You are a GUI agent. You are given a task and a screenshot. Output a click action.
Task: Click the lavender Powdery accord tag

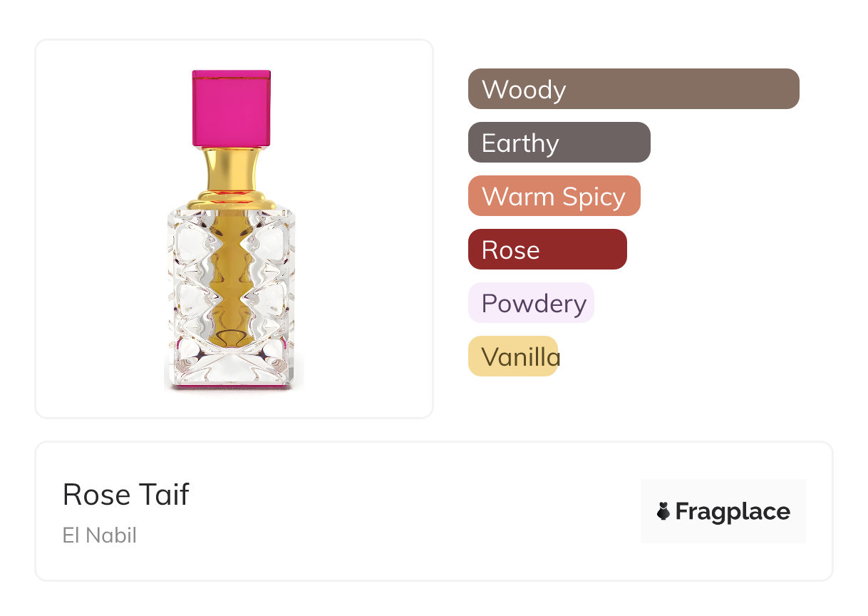pyautogui.click(x=530, y=303)
